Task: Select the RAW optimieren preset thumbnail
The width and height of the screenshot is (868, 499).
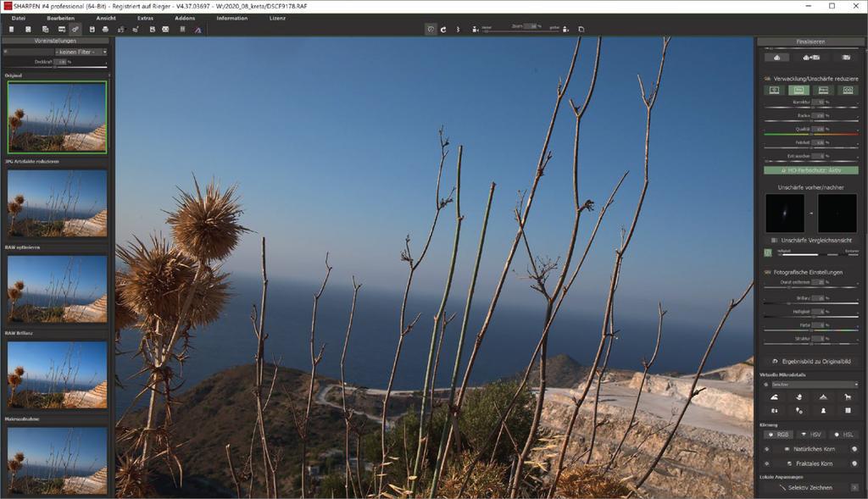Action: [57, 289]
